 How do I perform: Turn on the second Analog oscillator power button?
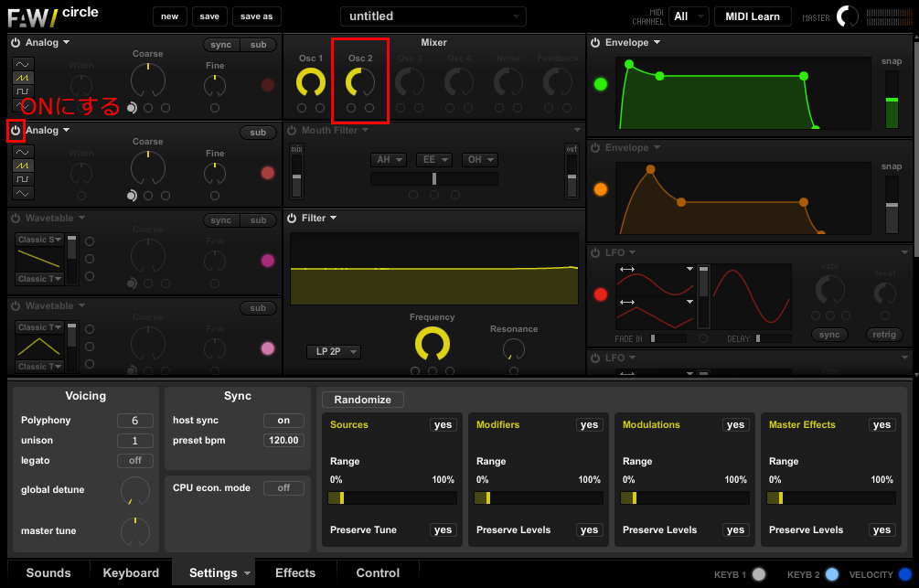16,131
